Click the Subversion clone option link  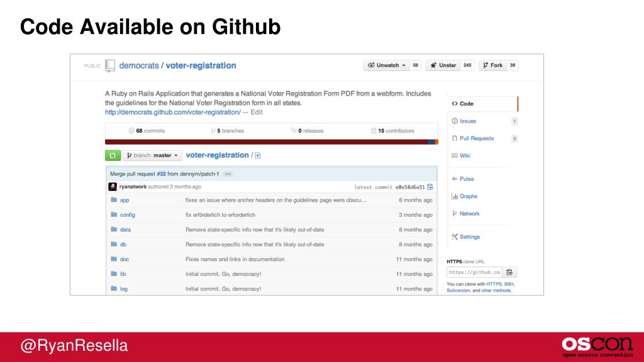pos(458,290)
